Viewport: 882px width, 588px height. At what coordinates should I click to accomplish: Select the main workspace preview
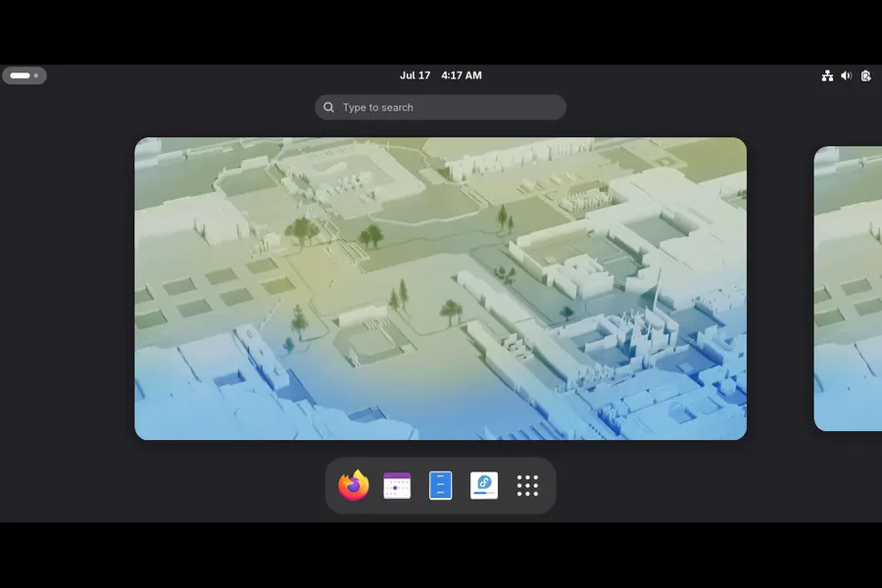(440, 289)
